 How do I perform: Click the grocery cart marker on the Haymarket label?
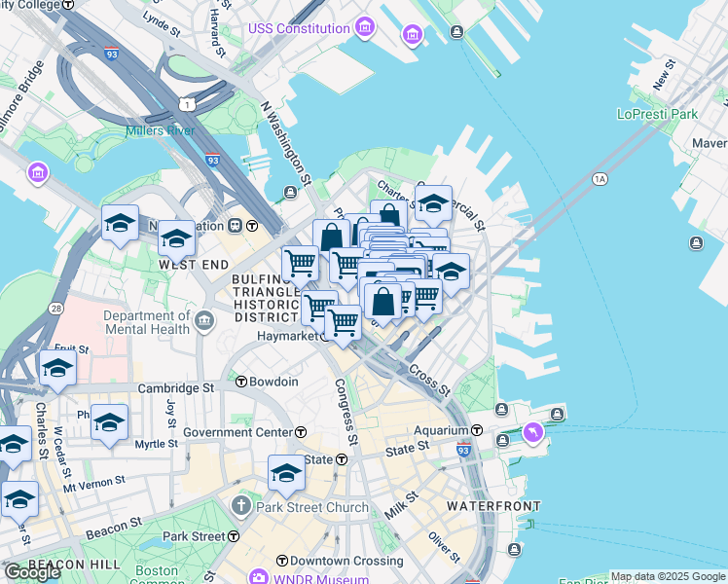click(x=344, y=323)
